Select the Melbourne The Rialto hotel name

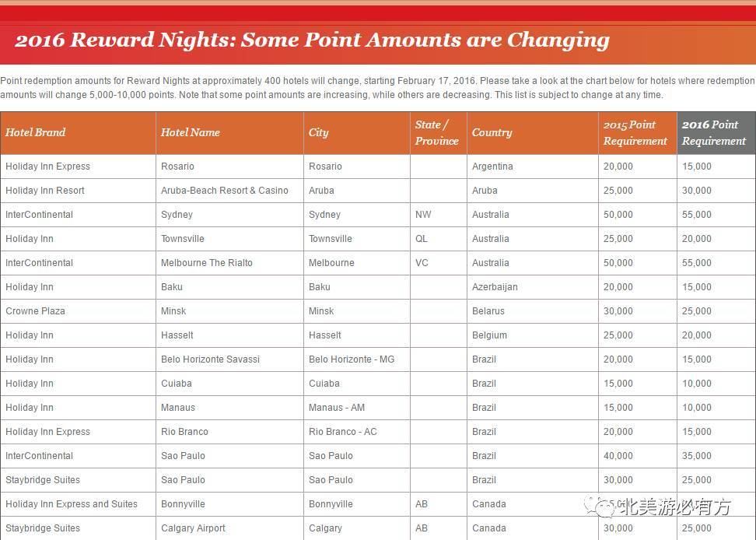(x=207, y=263)
